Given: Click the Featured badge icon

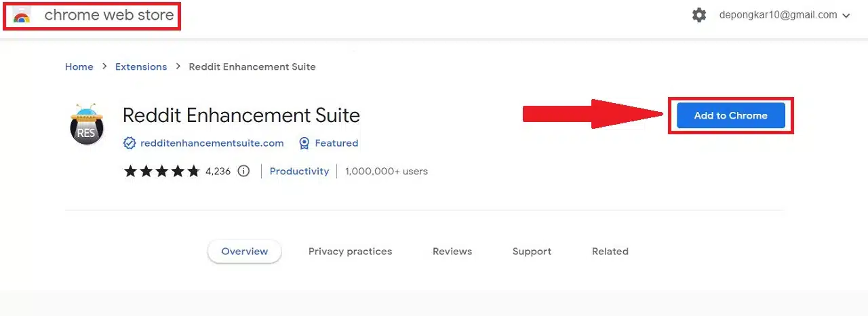Looking at the screenshot, I should point(304,143).
